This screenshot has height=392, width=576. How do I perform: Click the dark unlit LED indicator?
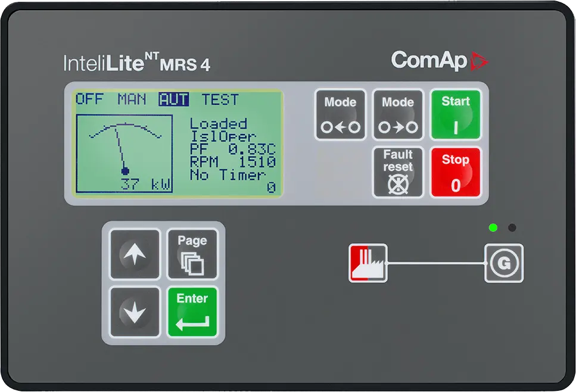click(x=512, y=228)
